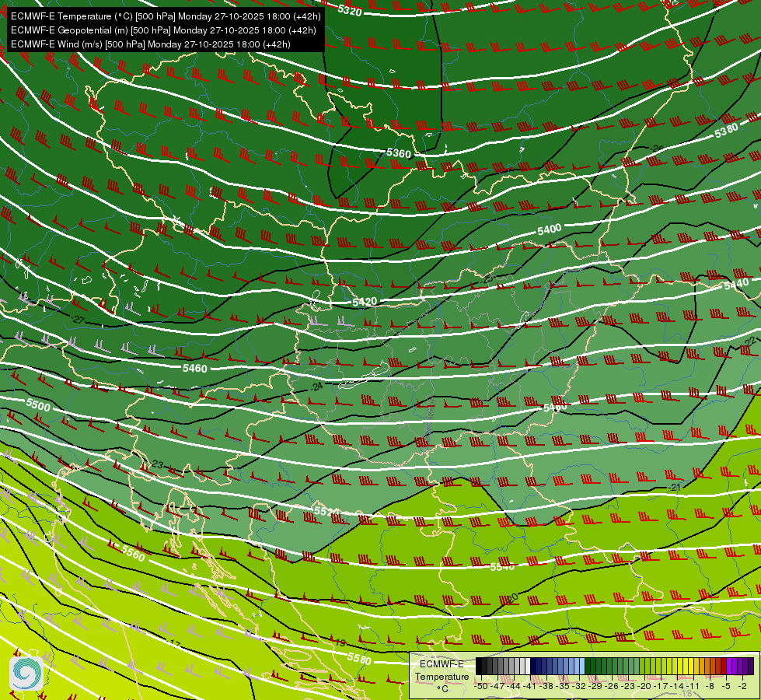Click the legend's °C unit label

(442, 688)
